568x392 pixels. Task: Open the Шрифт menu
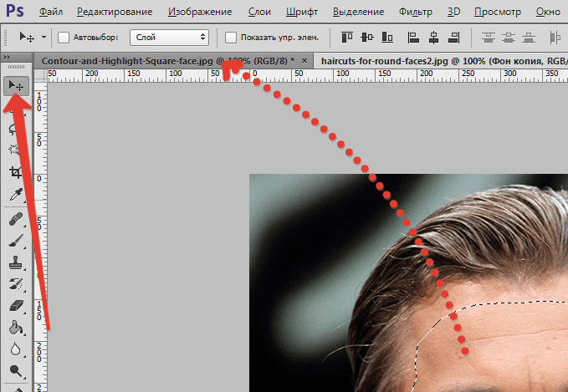pyautogui.click(x=302, y=12)
